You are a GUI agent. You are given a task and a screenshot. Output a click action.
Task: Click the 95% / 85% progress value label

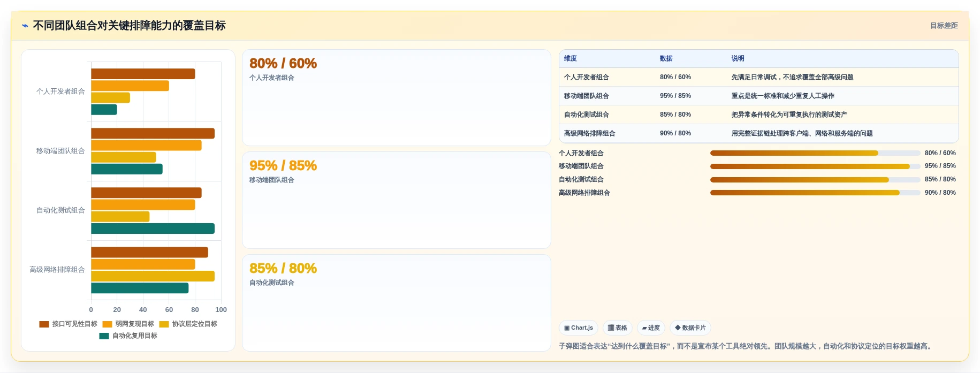click(940, 166)
